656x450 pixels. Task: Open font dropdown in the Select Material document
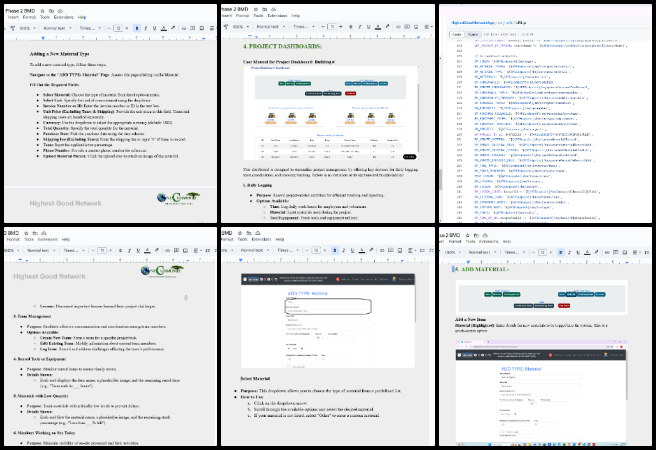287,250
